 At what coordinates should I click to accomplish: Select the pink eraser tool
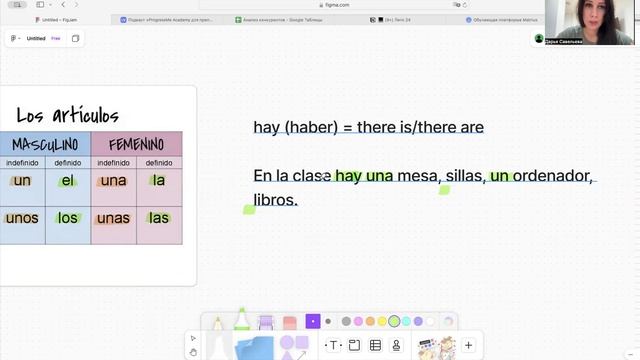coord(289,322)
